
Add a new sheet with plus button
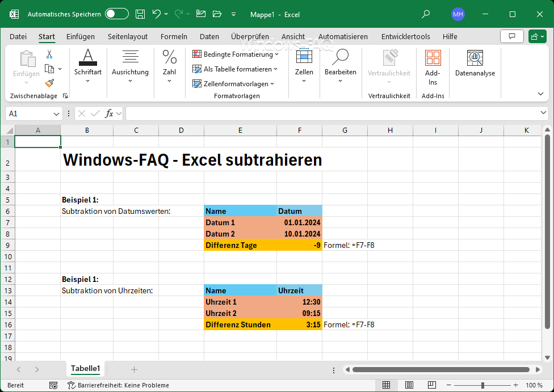[134, 369]
